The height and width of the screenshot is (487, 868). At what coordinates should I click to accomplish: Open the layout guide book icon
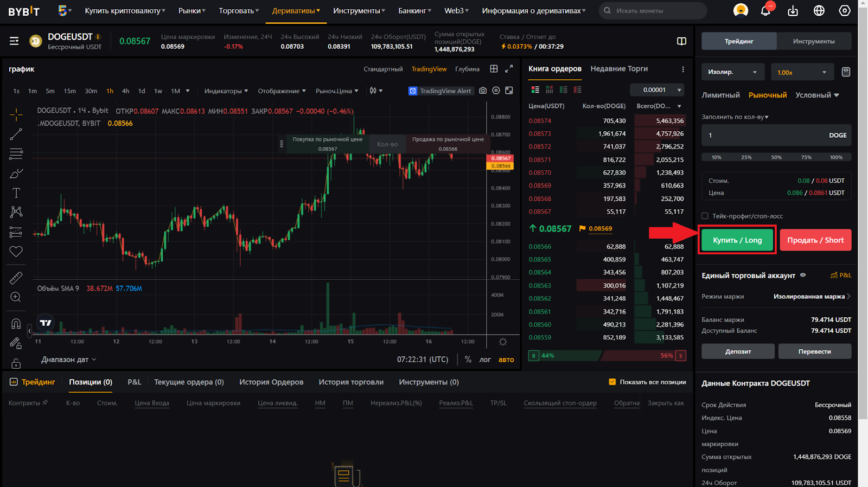[x=681, y=41]
